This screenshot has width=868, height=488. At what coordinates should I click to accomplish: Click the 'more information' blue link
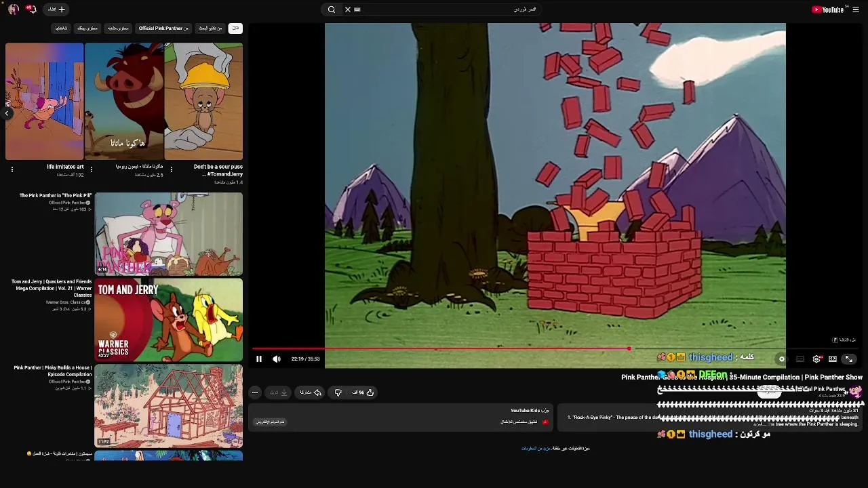click(x=536, y=448)
